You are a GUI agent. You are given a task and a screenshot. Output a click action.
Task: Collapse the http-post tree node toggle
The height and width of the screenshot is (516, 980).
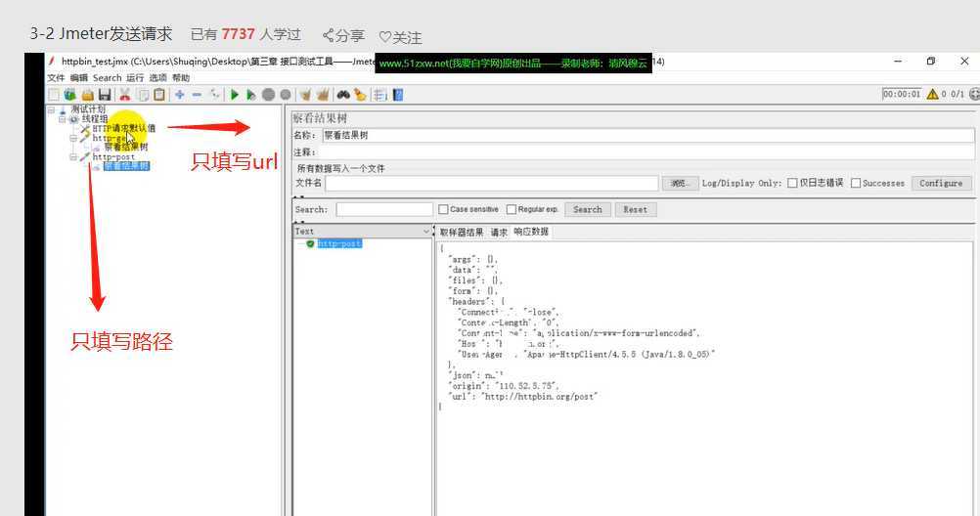click(73, 156)
